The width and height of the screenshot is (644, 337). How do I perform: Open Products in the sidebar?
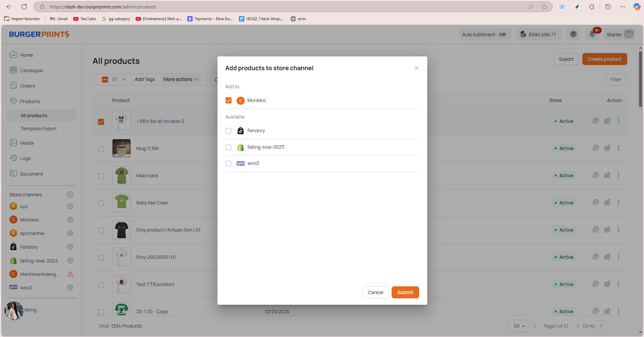pyautogui.click(x=30, y=101)
